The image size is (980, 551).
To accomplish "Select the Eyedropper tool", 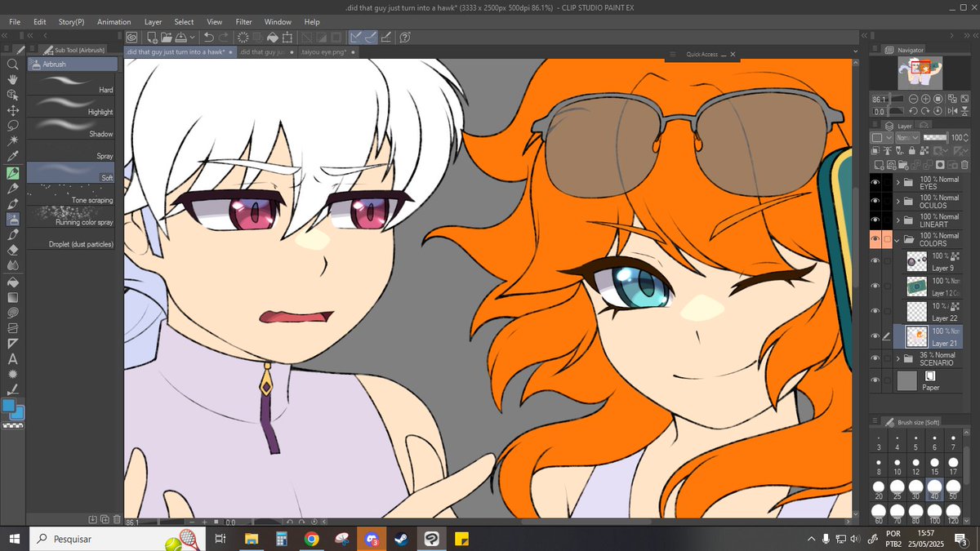I will click(12, 157).
